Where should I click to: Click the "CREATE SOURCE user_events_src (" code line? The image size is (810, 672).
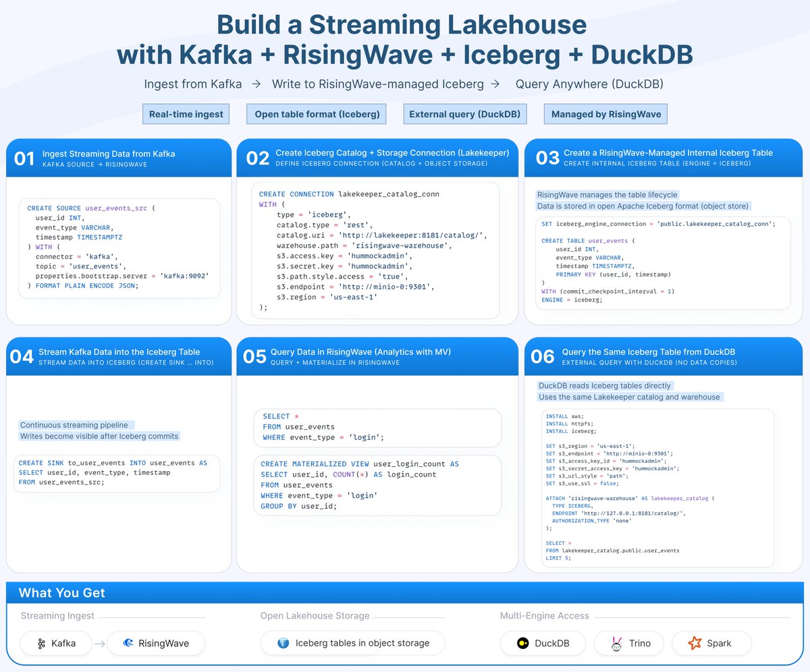click(x=90, y=208)
